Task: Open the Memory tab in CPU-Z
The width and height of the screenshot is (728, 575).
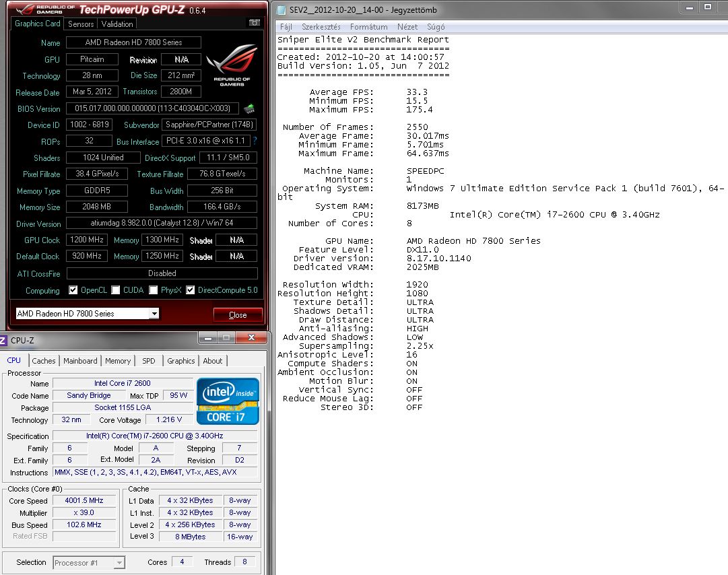Action: [x=117, y=361]
